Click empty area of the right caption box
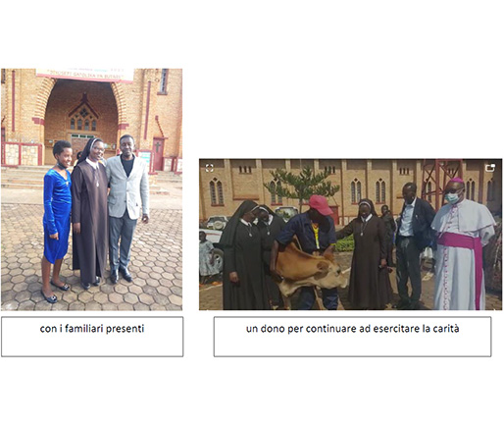Screen dimensions: 504x427 click(x=352, y=347)
